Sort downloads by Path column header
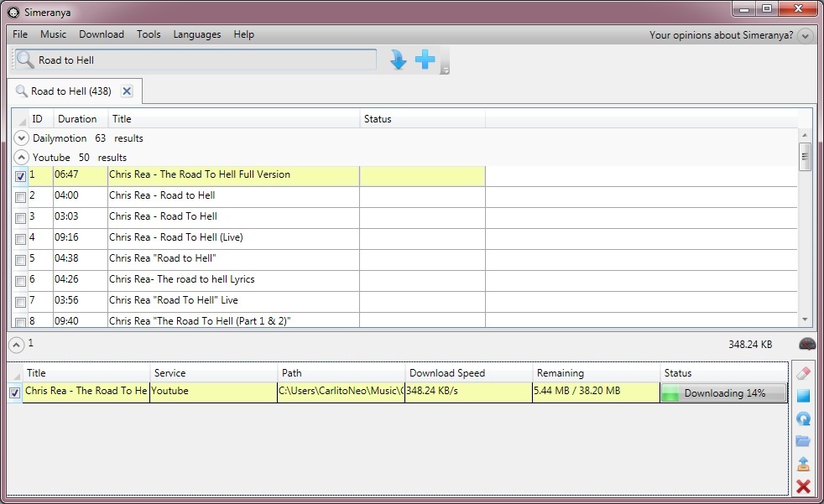This screenshot has height=504, width=824. point(341,373)
